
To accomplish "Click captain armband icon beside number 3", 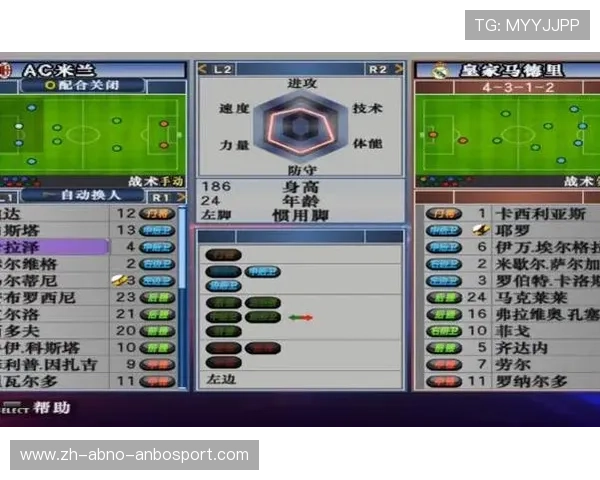I will 119,281.
